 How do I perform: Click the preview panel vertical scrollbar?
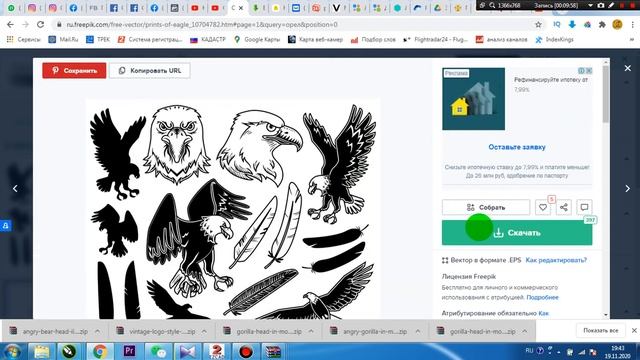point(606,94)
